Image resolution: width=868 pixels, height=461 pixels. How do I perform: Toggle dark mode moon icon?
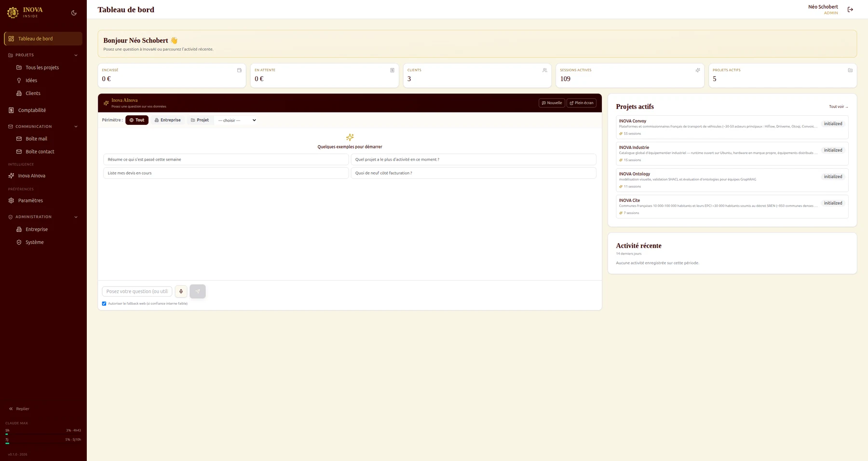pyautogui.click(x=74, y=13)
